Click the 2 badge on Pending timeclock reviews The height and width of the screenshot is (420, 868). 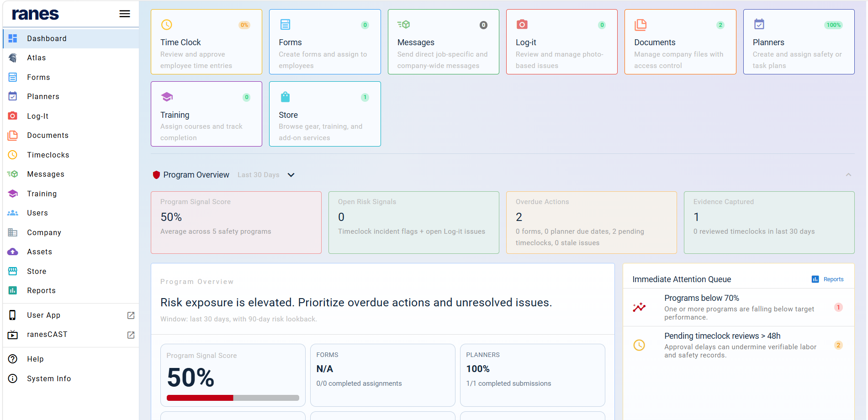pyautogui.click(x=838, y=345)
